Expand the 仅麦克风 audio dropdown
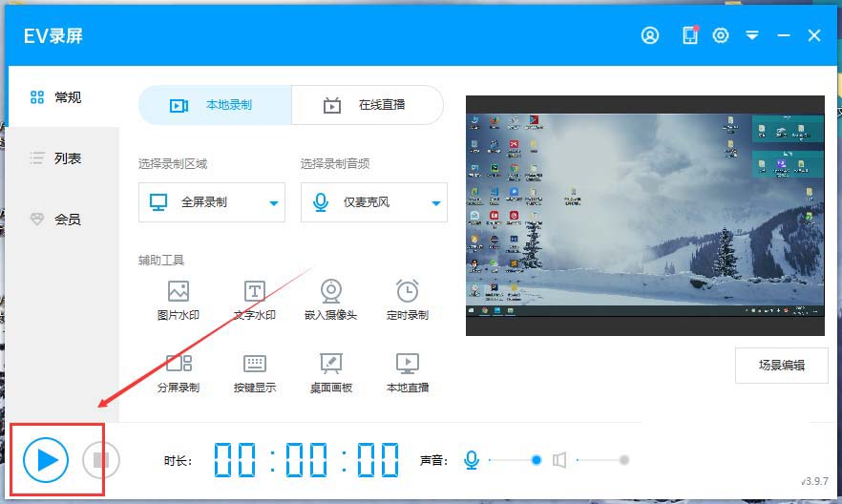Viewport: 842px width, 504px height. click(374, 202)
